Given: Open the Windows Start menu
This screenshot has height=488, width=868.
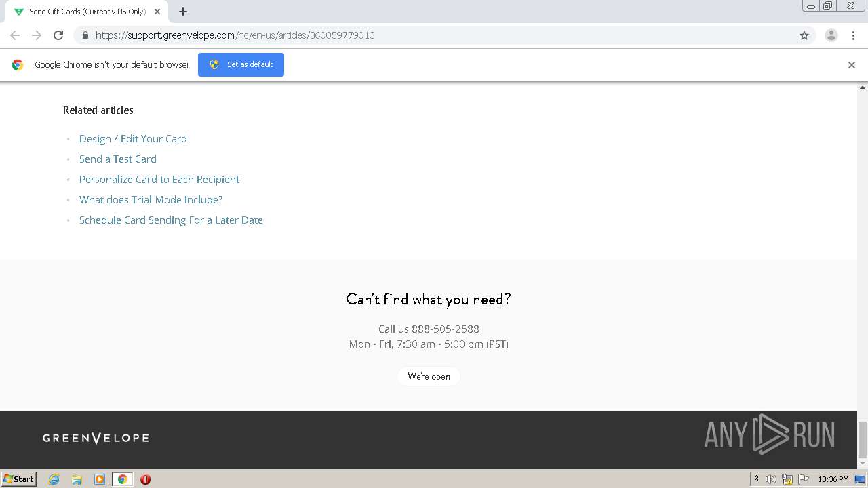Looking at the screenshot, I should [x=19, y=479].
